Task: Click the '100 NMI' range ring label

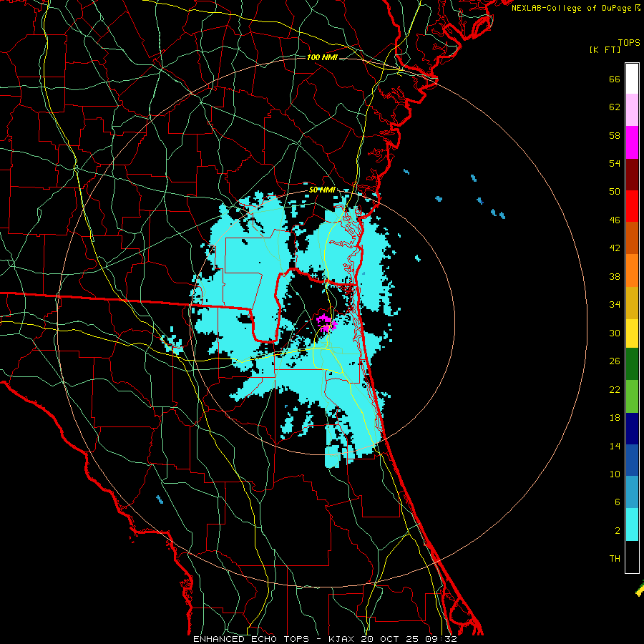Action: 322,57
